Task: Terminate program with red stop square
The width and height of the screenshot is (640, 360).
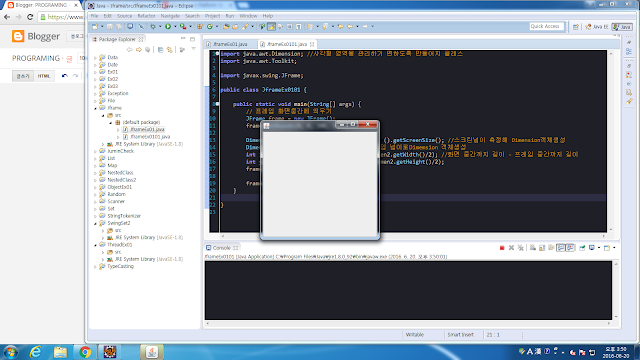Action: click(x=502, y=248)
